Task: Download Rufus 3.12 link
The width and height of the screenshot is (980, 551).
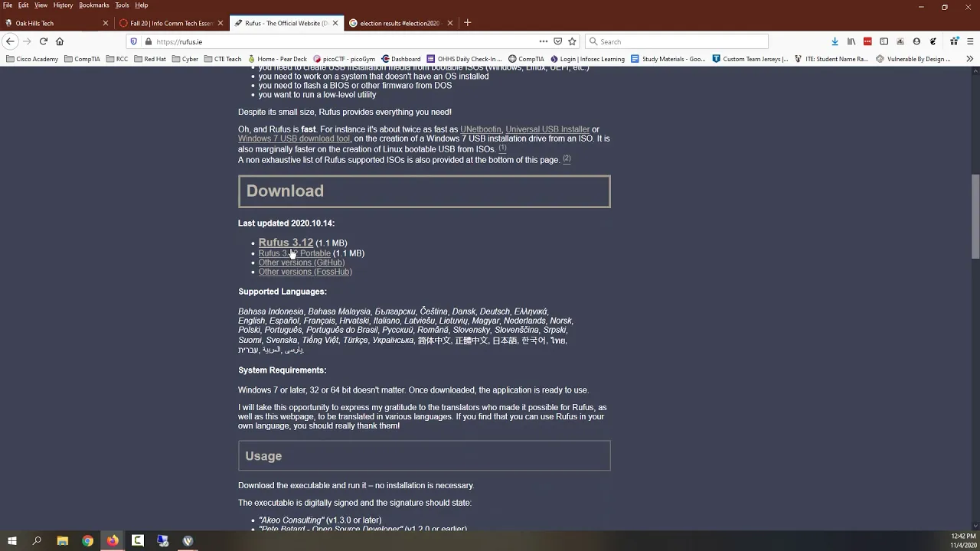Action: [x=286, y=243]
